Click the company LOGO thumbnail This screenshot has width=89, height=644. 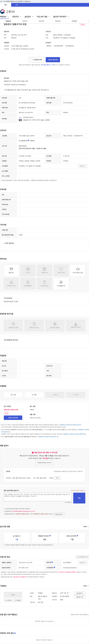[13, 595]
